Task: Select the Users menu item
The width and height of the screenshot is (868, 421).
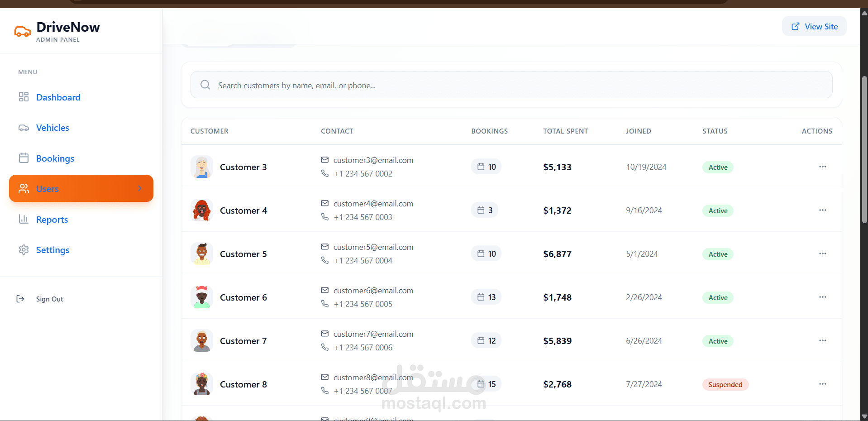Action: click(81, 188)
